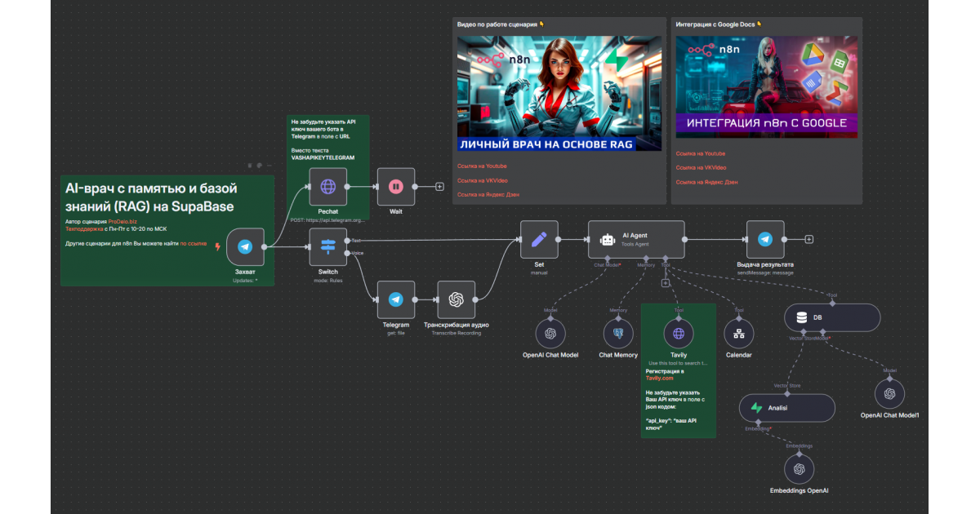This screenshot has height=514, width=980.
Task: Click the Wait node pause icon
Action: pyautogui.click(x=396, y=187)
